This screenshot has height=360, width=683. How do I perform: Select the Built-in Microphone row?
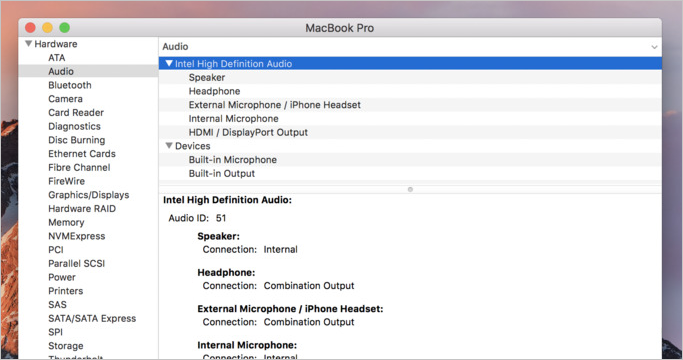click(410, 160)
